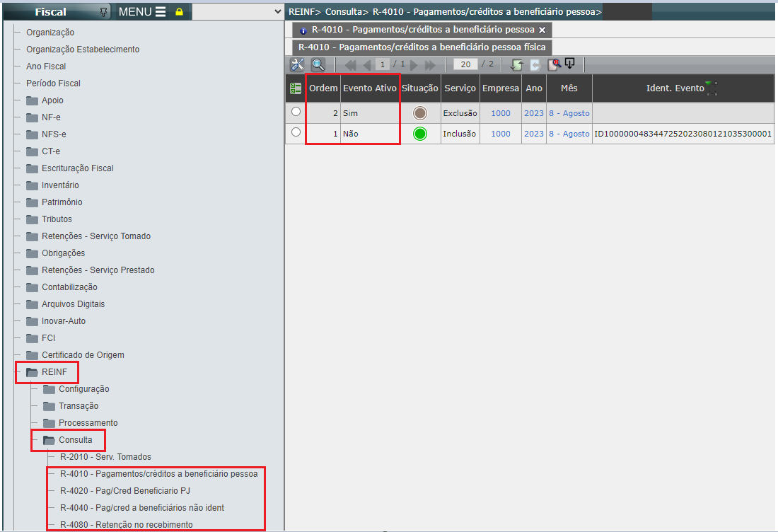Select the R-4010 beneficiário pessoa física tab
This screenshot has height=532, width=778.
[x=422, y=47]
